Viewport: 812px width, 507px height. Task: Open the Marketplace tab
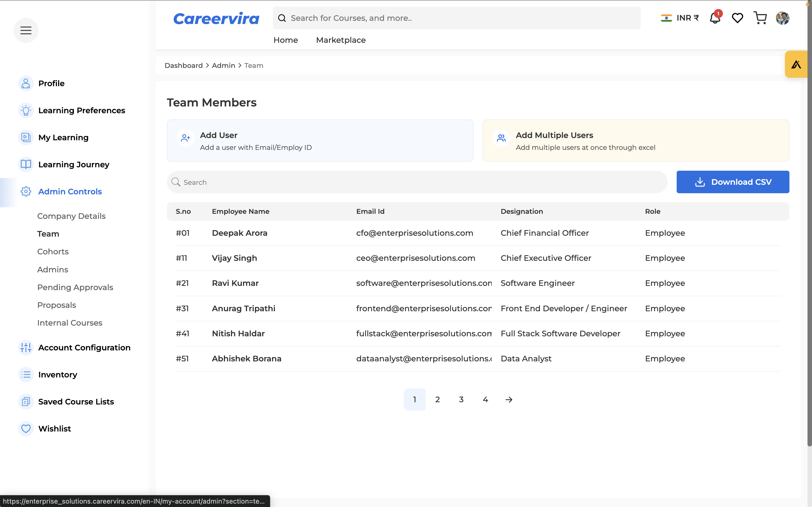[x=341, y=40]
